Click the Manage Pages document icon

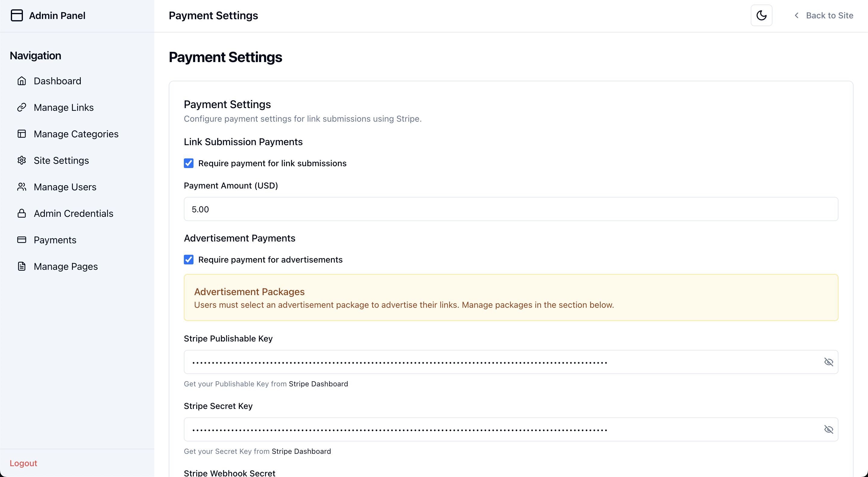tap(22, 266)
